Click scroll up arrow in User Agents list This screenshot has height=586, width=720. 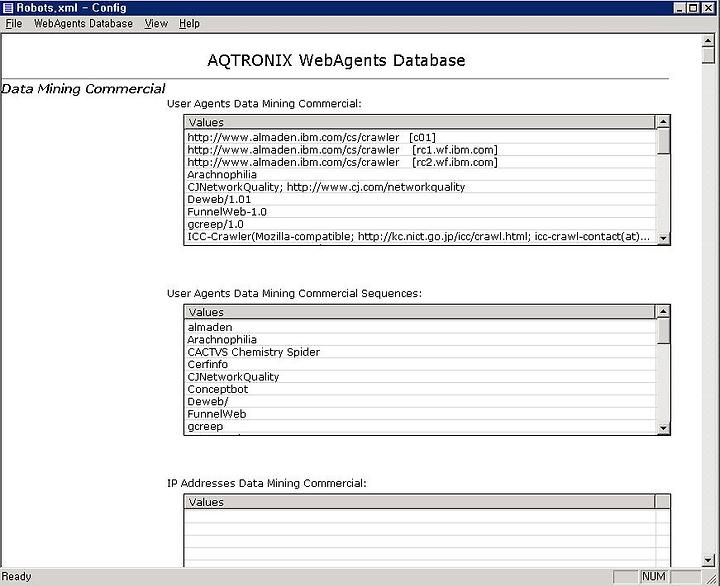(x=663, y=122)
